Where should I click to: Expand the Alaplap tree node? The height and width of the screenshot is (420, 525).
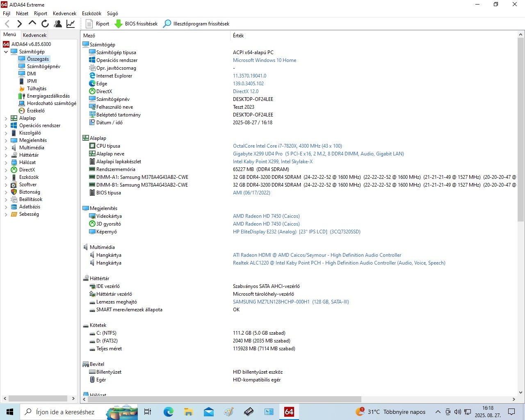coord(6,118)
